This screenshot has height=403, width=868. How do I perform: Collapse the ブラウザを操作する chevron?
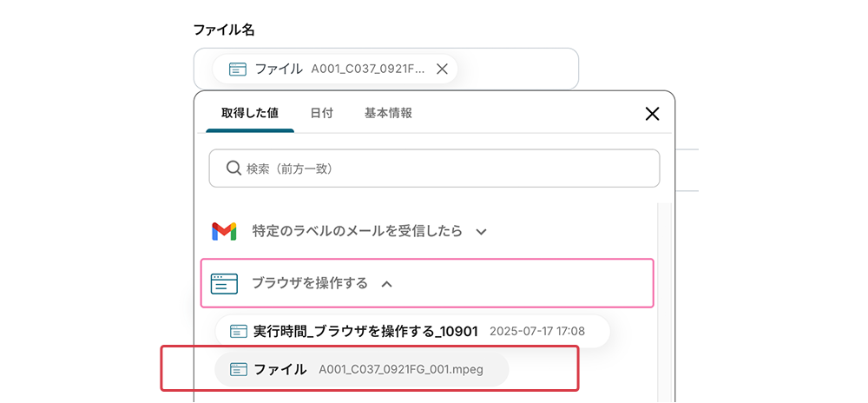(x=387, y=283)
